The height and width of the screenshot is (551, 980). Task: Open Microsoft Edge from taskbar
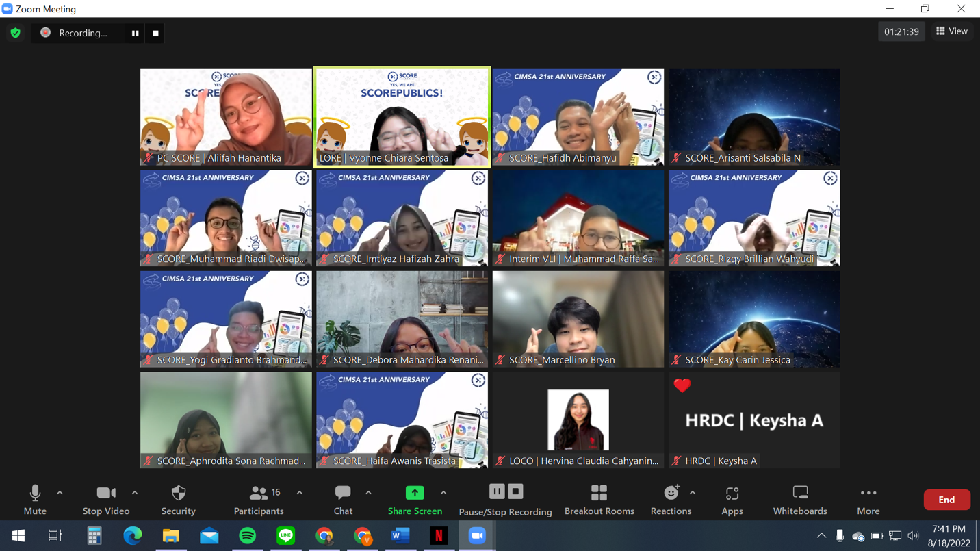coord(132,536)
